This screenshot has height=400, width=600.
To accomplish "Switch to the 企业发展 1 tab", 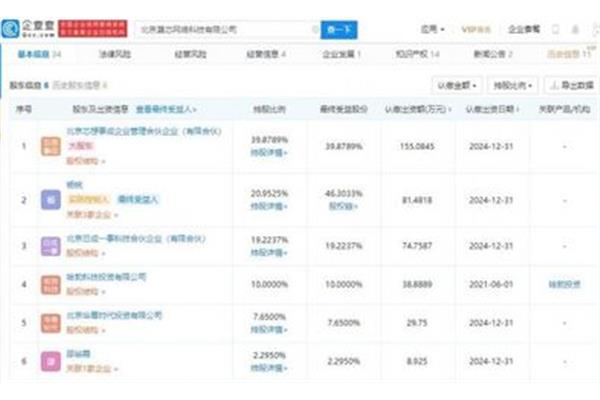I will point(341,54).
